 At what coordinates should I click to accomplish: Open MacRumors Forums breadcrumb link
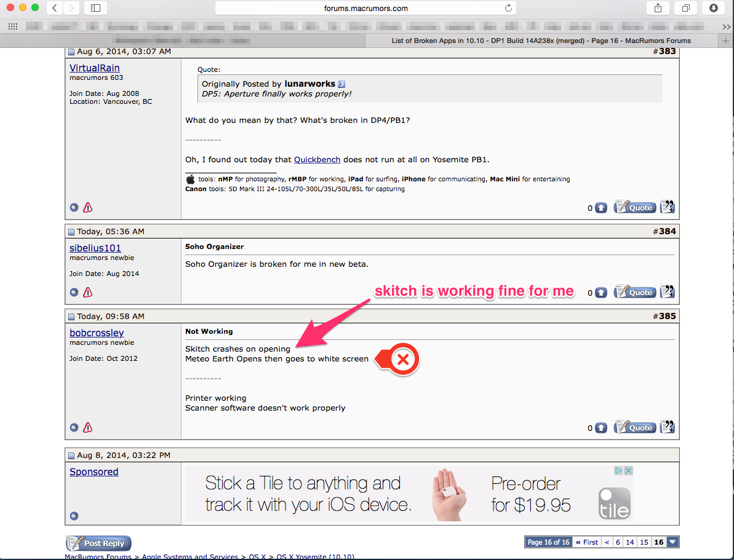[98, 557]
